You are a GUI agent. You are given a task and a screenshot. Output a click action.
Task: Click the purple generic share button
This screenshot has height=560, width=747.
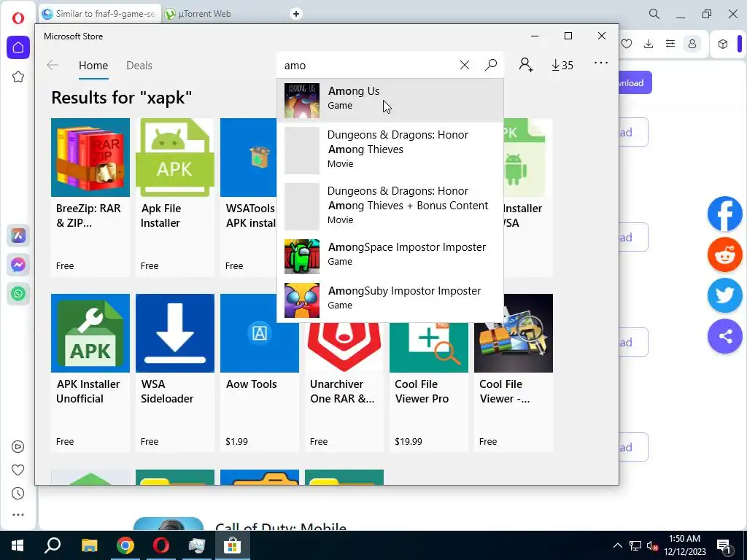724,337
